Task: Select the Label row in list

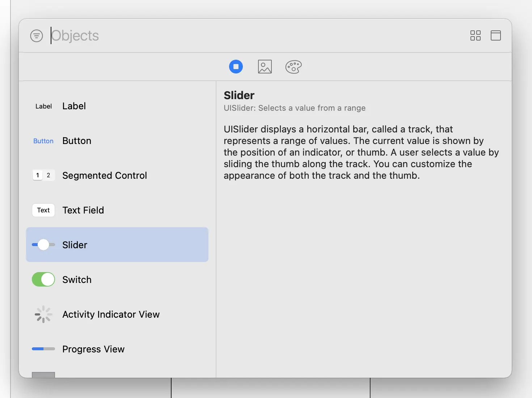Action: pos(117,106)
